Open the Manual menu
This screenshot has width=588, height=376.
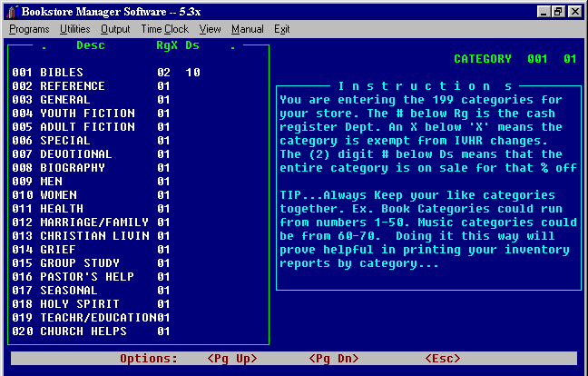(248, 29)
